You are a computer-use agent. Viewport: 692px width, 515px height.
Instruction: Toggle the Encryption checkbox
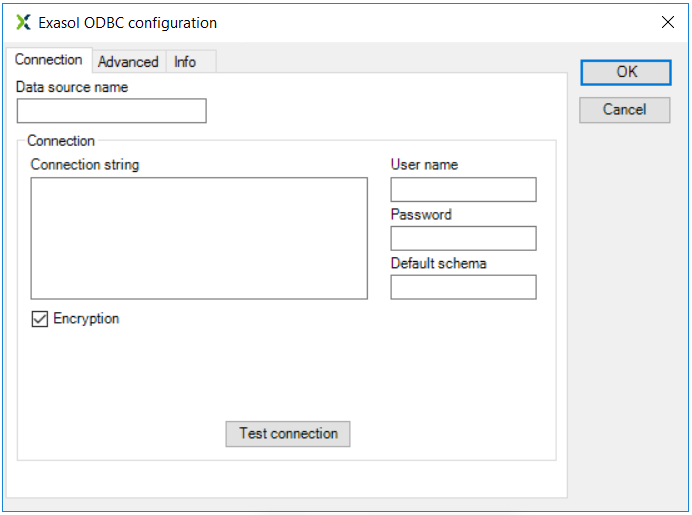coord(40,319)
